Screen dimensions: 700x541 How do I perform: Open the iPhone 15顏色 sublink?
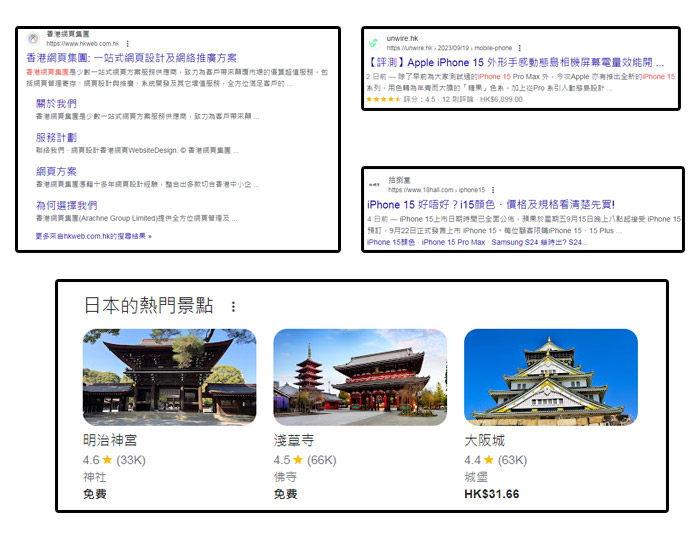391,242
